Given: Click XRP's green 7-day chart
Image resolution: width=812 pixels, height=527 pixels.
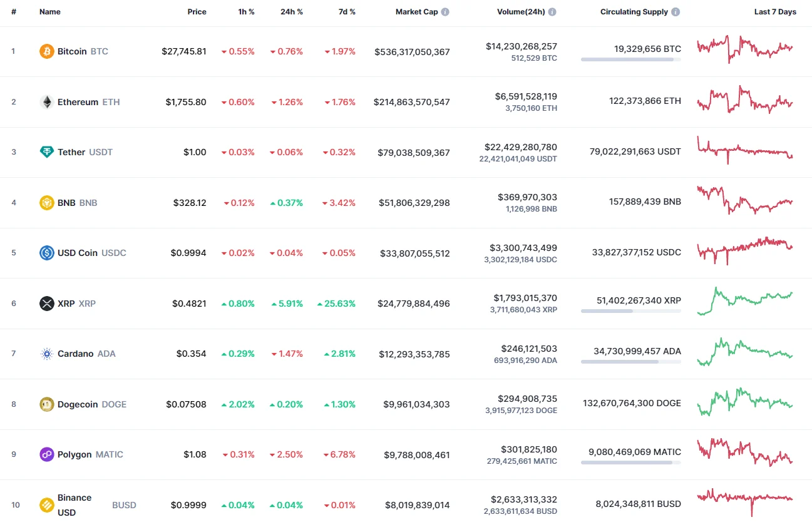Looking at the screenshot, I should pyautogui.click(x=744, y=303).
